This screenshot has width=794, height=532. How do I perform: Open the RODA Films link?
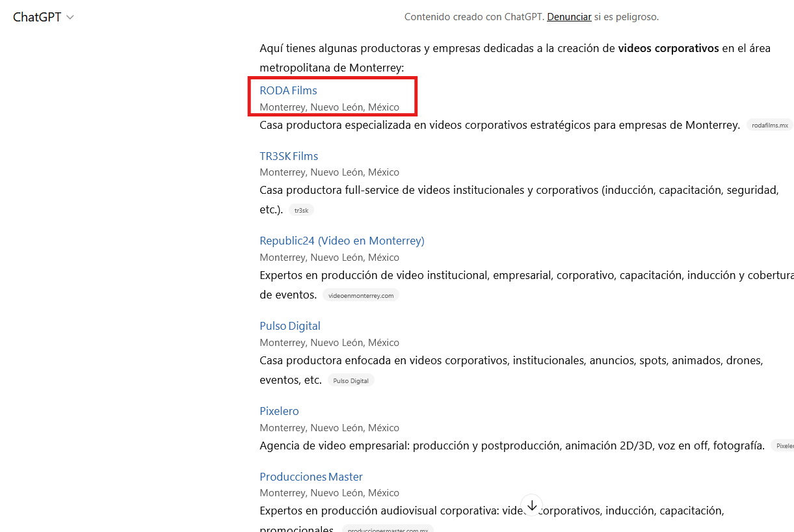pos(288,90)
